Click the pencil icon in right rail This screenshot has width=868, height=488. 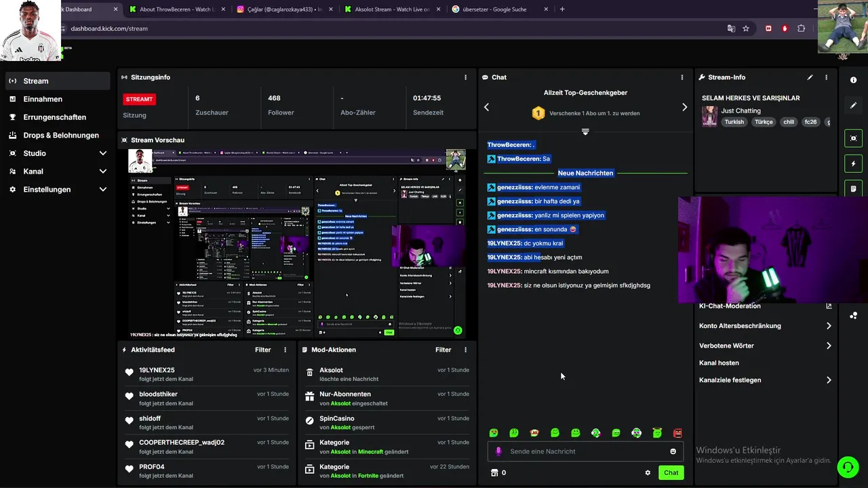pos(853,106)
